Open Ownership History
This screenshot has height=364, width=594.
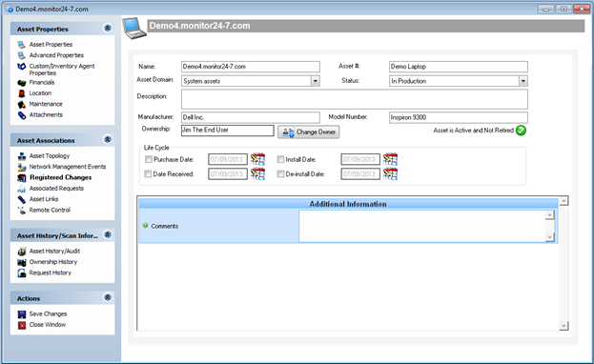(53, 262)
